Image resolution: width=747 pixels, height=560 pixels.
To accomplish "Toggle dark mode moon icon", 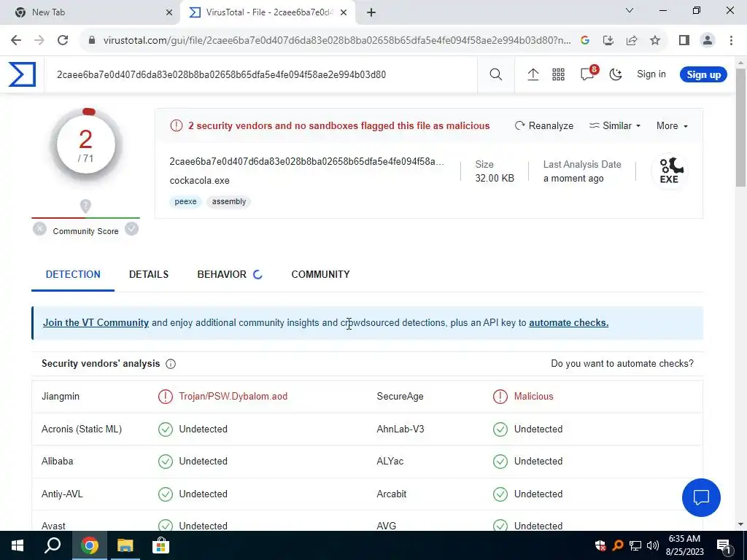I will tap(616, 74).
